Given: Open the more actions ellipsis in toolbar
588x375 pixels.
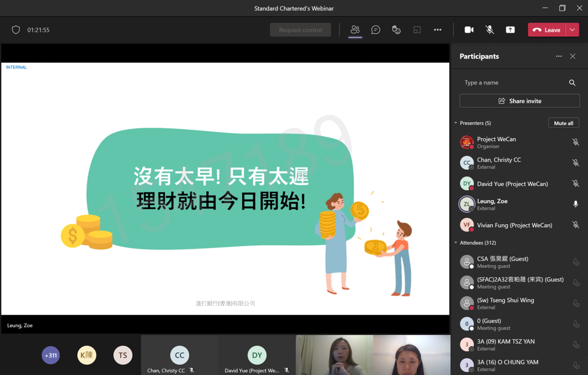Looking at the screenshot, I should coord(437,30).
